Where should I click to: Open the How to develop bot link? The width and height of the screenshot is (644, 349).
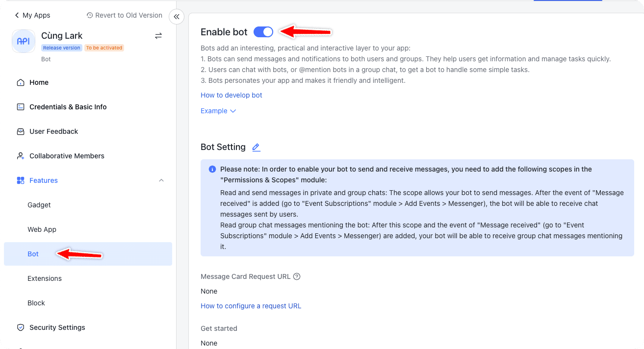pyautogui.click(x=231, y=95)
